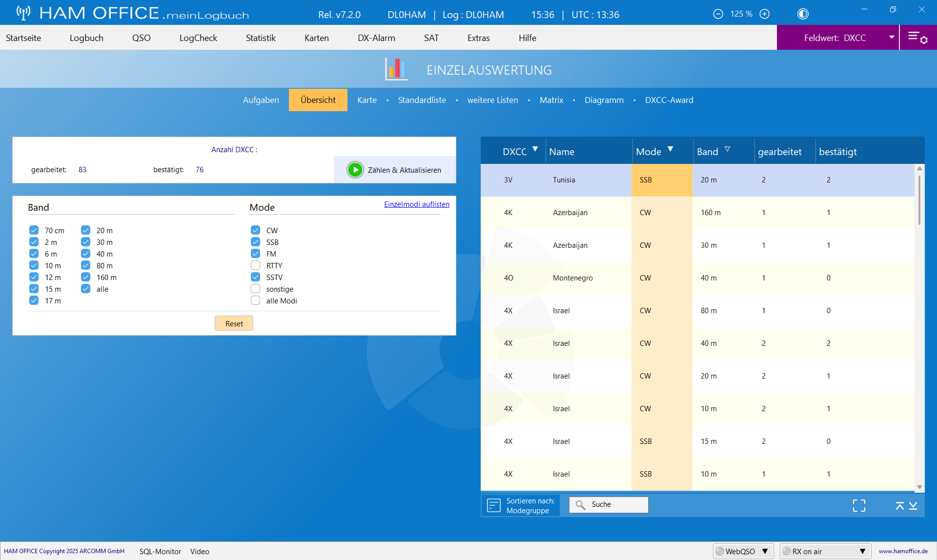Click the gearbeitet column header
The width and height of the screenshot is (937, 560).
779,152
